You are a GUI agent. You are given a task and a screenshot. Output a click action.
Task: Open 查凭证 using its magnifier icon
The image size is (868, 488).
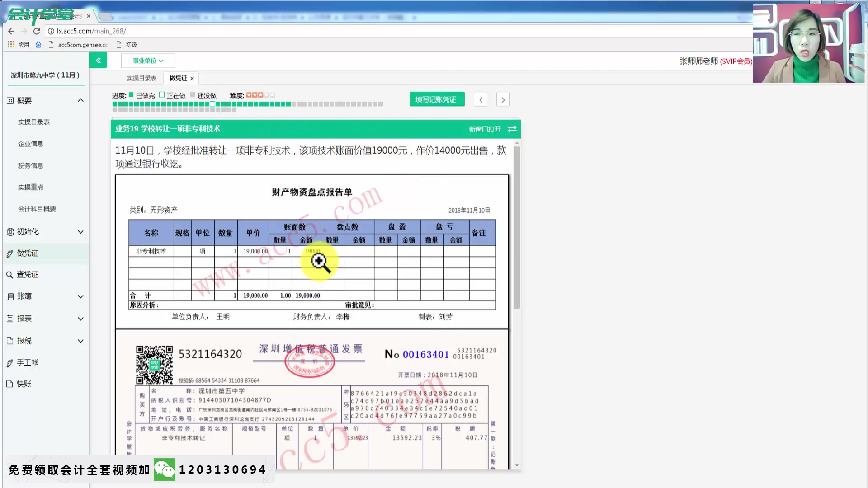10,274
